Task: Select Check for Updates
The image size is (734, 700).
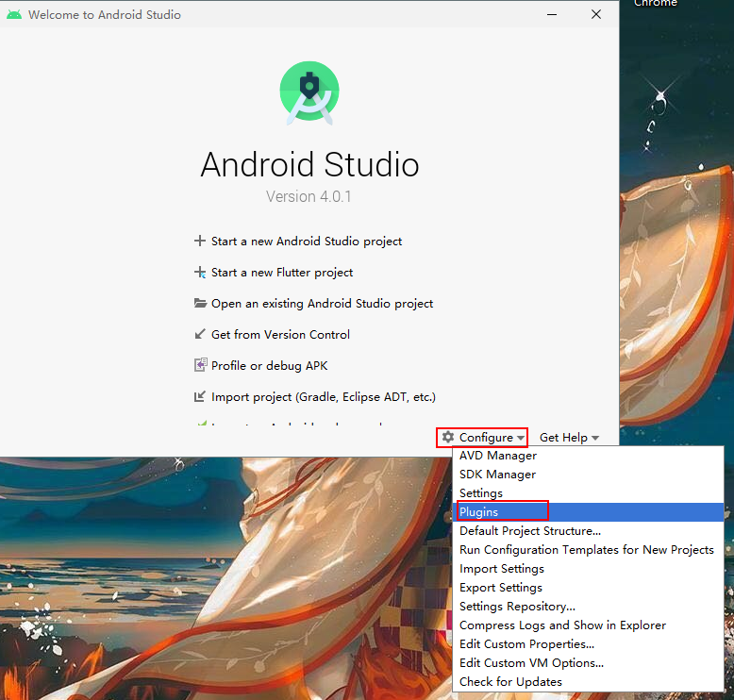Action: (x=588, y=682)
